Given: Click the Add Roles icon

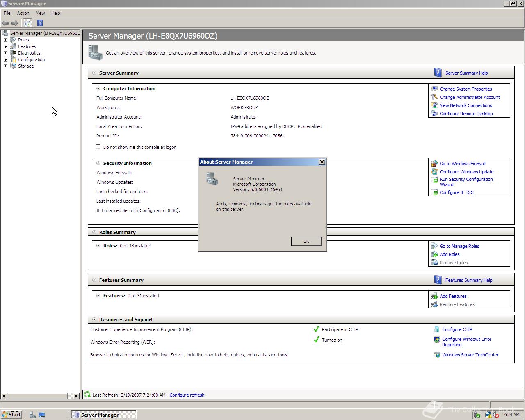Looking at the screenshot, I should pyautogui.click(x=434, y=254).
